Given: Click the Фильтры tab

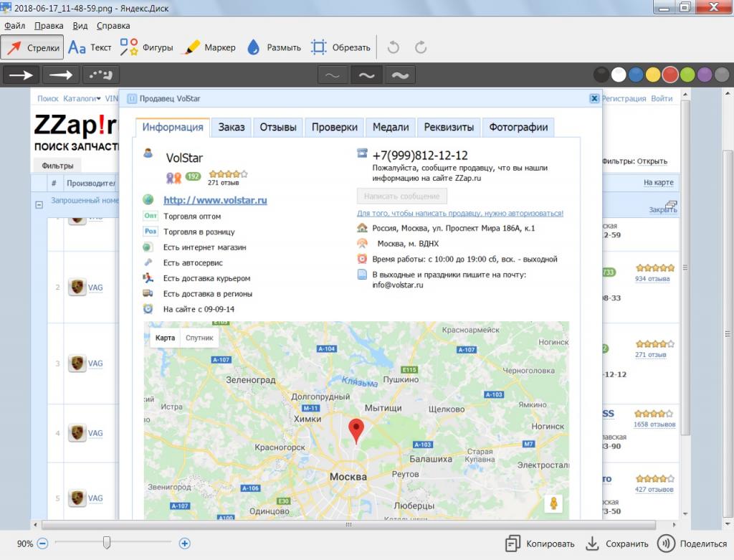Looking at the screenshot, I should pyautogui.click(x=57, y=166).
